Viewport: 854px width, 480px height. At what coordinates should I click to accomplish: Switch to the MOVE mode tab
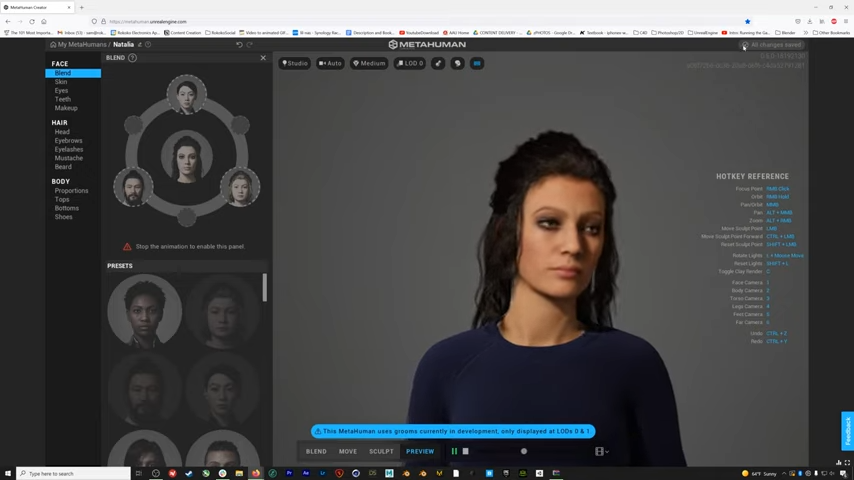coord(347,451)
